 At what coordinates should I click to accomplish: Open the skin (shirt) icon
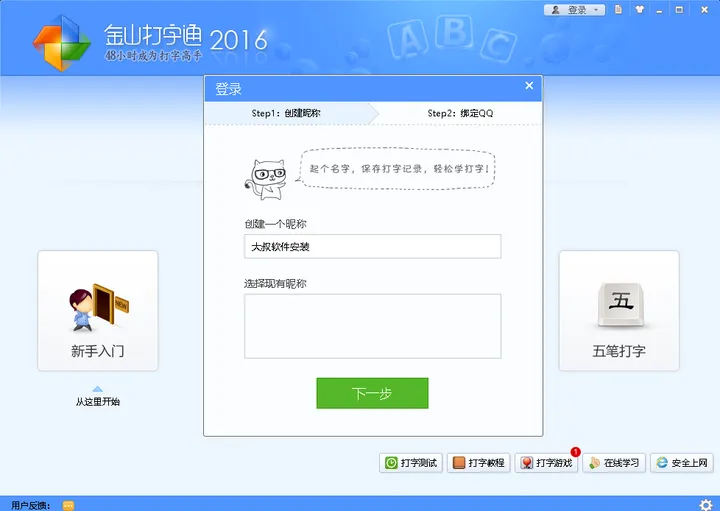tap(640, 9)
